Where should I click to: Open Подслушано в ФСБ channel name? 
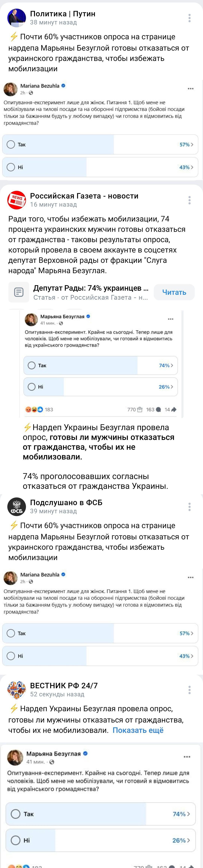click(66, 502)
